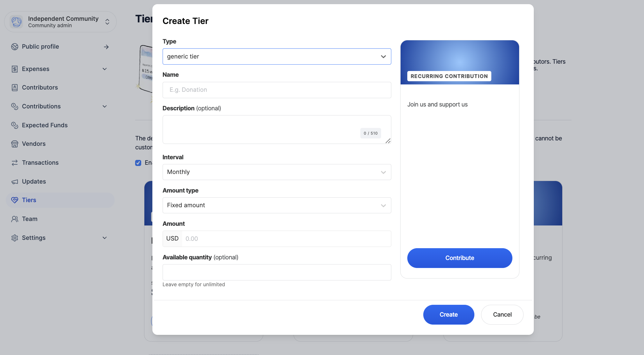This screenshot has height=355, width=644.
Task: Click the Settings gear icon
Action: (15, 238)
